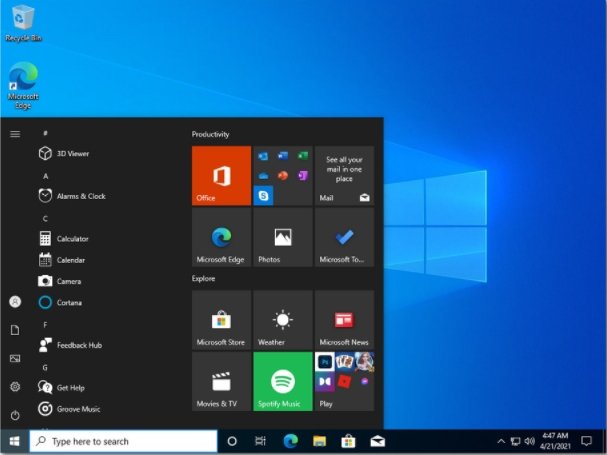Open the Photos tile

point(283,237)
